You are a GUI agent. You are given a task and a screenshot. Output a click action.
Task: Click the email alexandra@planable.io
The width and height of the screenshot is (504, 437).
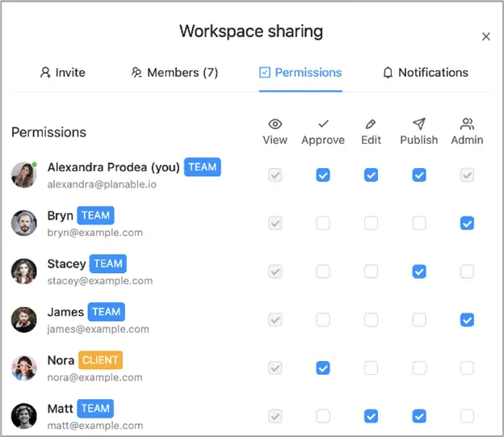point(102,184)
